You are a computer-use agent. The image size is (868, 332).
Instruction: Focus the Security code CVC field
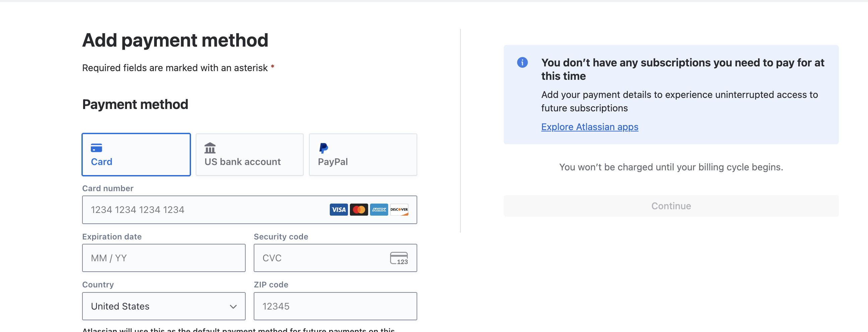335,258
